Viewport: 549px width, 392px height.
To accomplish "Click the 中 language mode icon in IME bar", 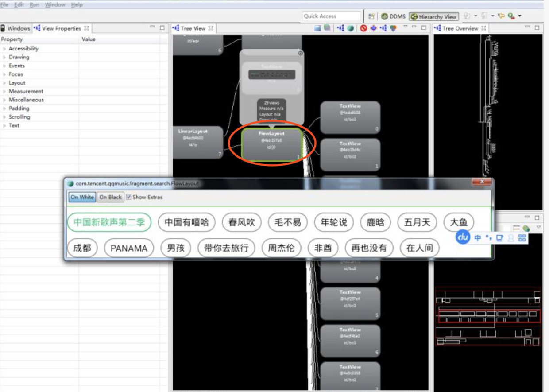I will (x=478, y=238).
